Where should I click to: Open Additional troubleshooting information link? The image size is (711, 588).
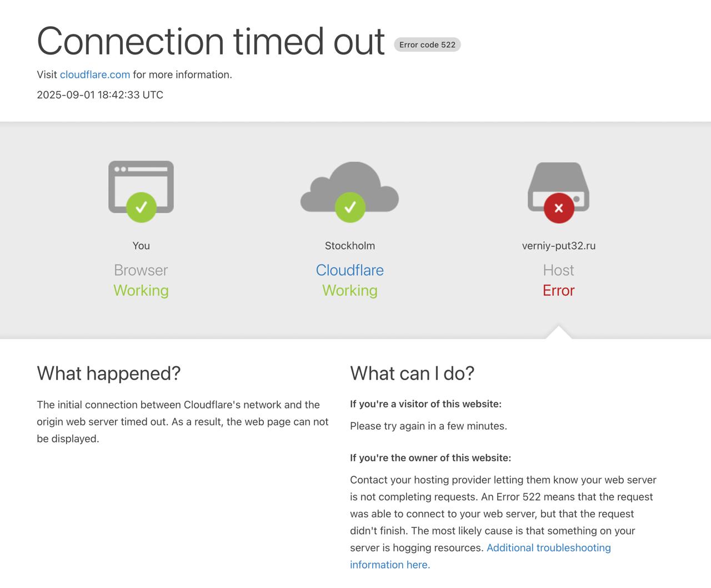coord(480,556)
